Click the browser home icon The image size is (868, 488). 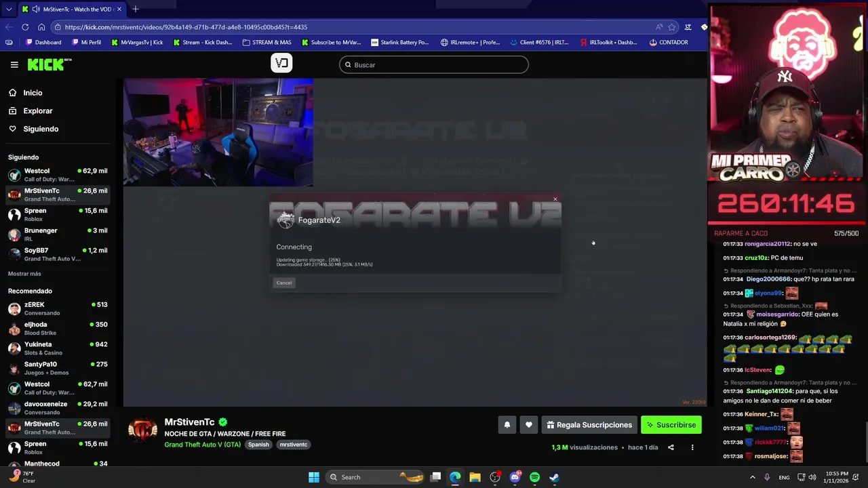point(41,27)
